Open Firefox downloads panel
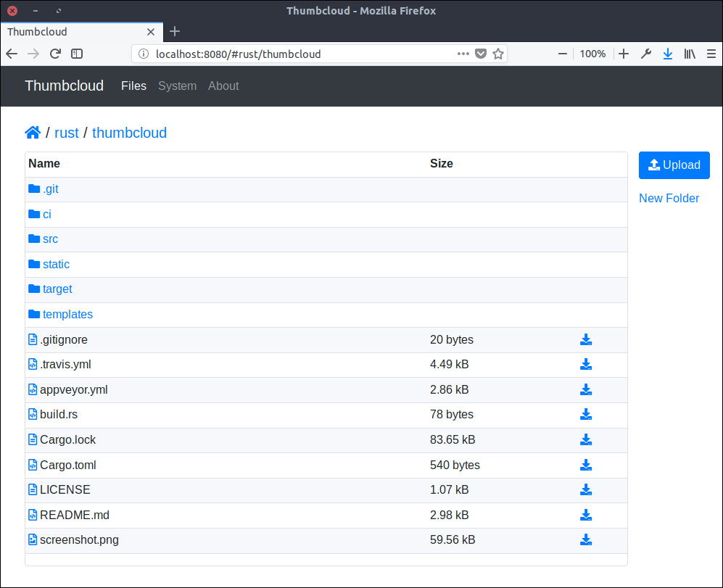This screenshot has width=723, height=588. point(668,54)
